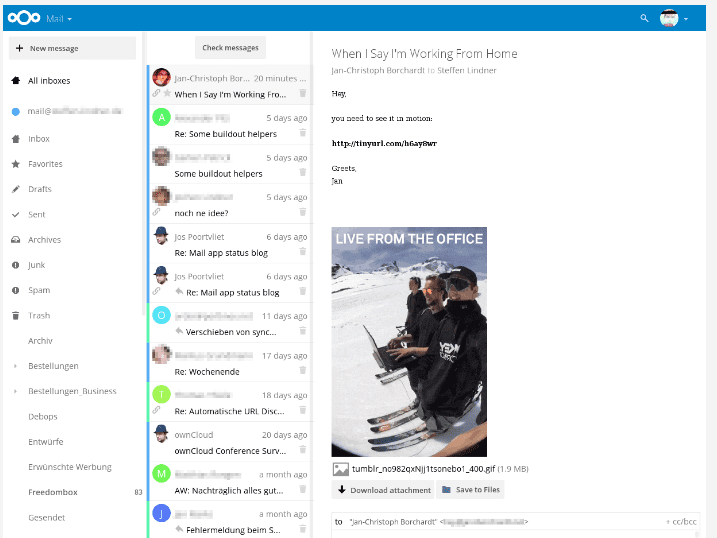717x538 pixels.
Task: Delete the 'Re: Some buildout helpers' message
Action: 303,133
